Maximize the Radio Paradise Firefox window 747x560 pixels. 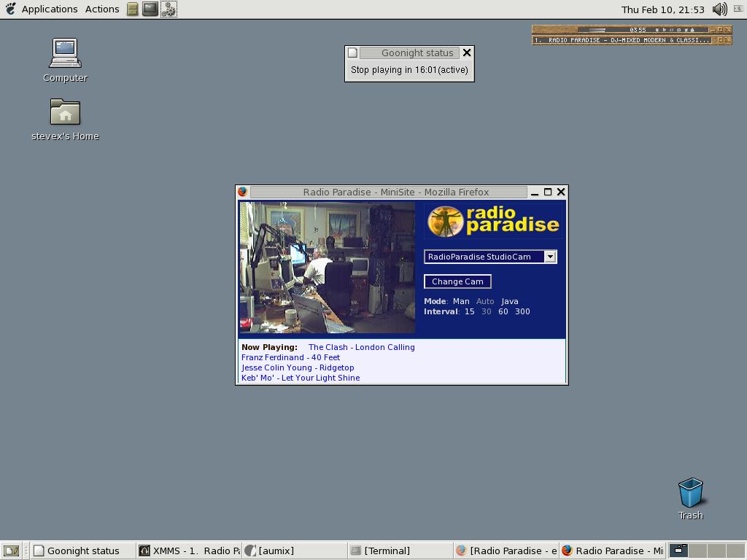[548, 192]
